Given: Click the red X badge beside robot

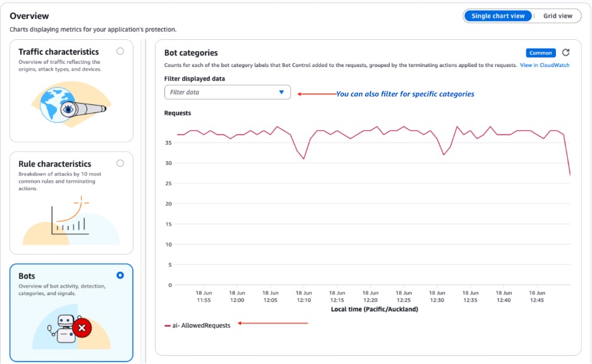Looking at the screenshot, I should click(x=82, y=328).
